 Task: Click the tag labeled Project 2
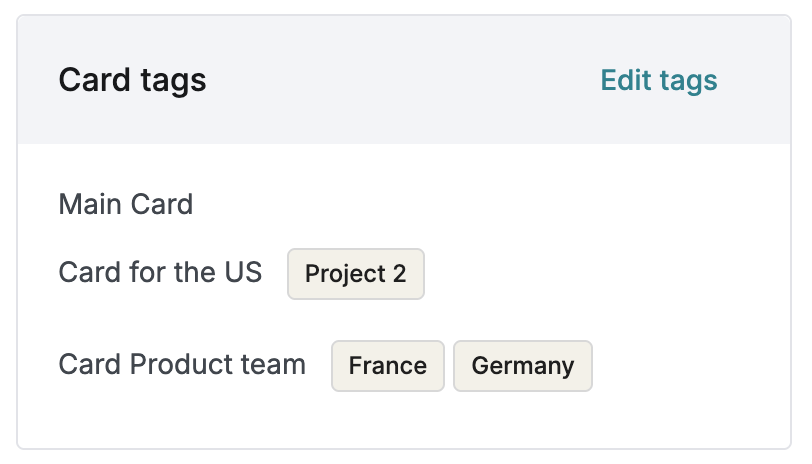356,274
